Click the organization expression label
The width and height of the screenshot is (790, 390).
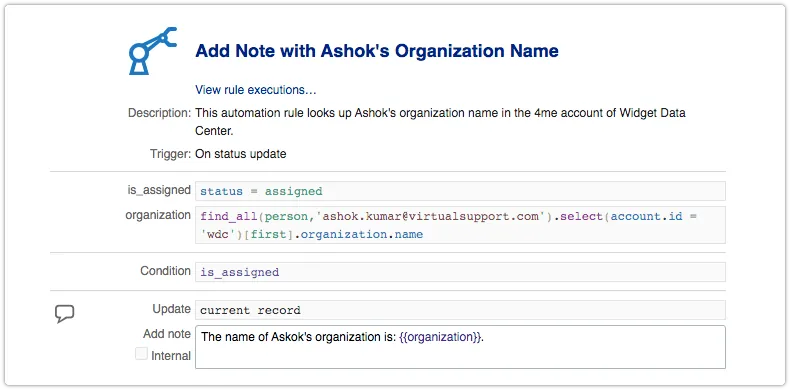[158, 215]
